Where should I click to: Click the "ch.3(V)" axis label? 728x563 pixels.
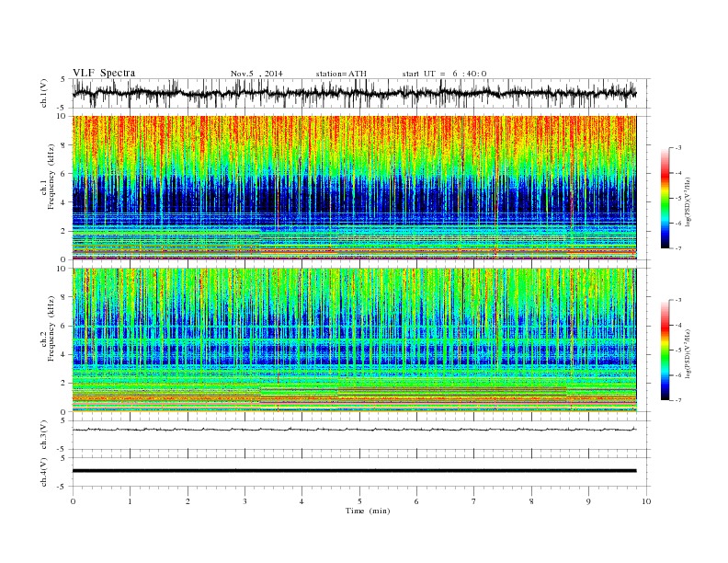pos(43,435)
